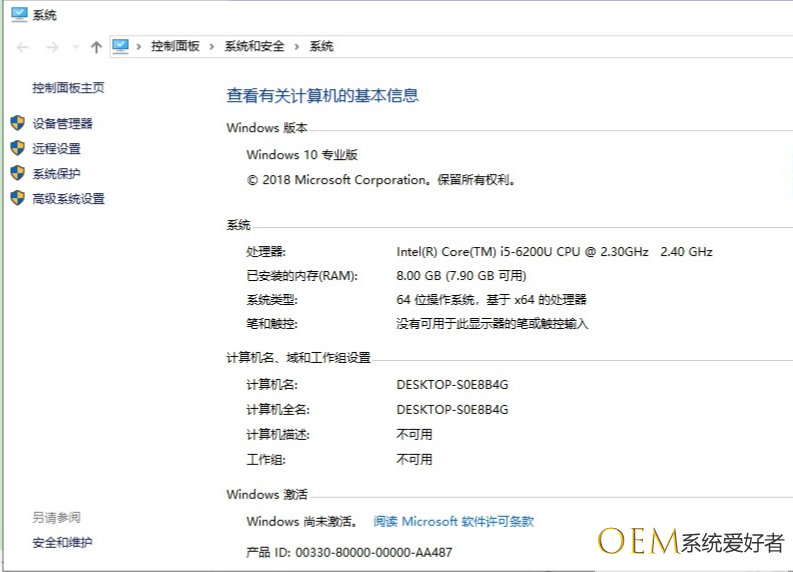Open the recent locations dropdown arrow
Screen dimensions: 793x572
[x=74, y=47]
